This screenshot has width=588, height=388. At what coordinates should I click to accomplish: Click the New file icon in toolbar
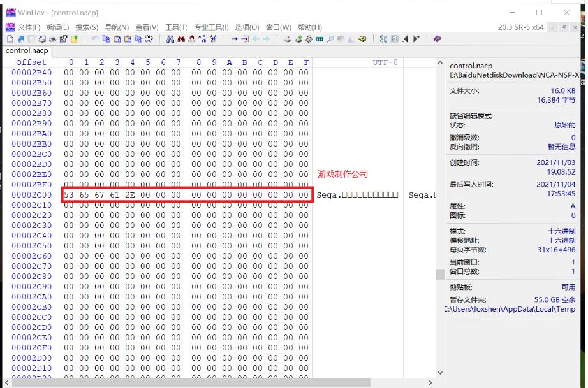9,39
